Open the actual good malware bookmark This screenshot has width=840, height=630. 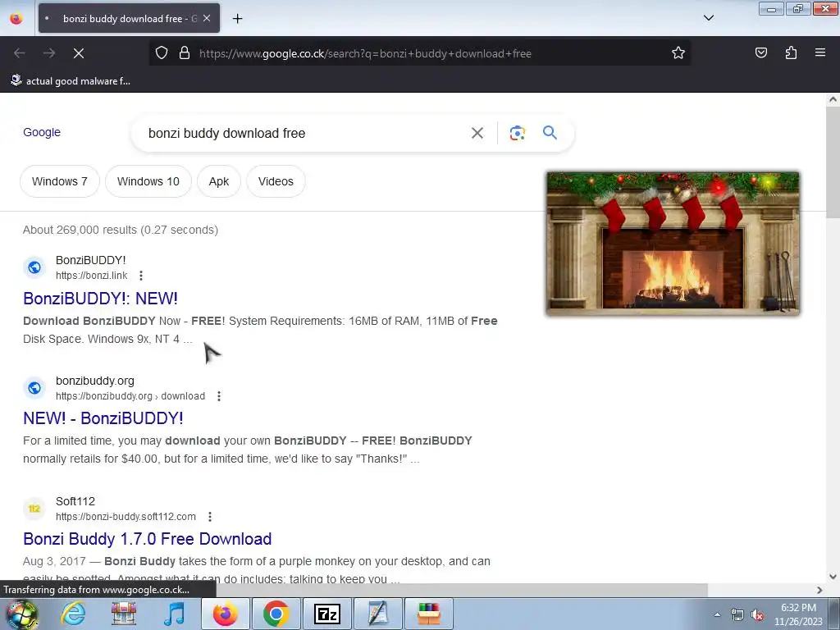tap(71, 81)
